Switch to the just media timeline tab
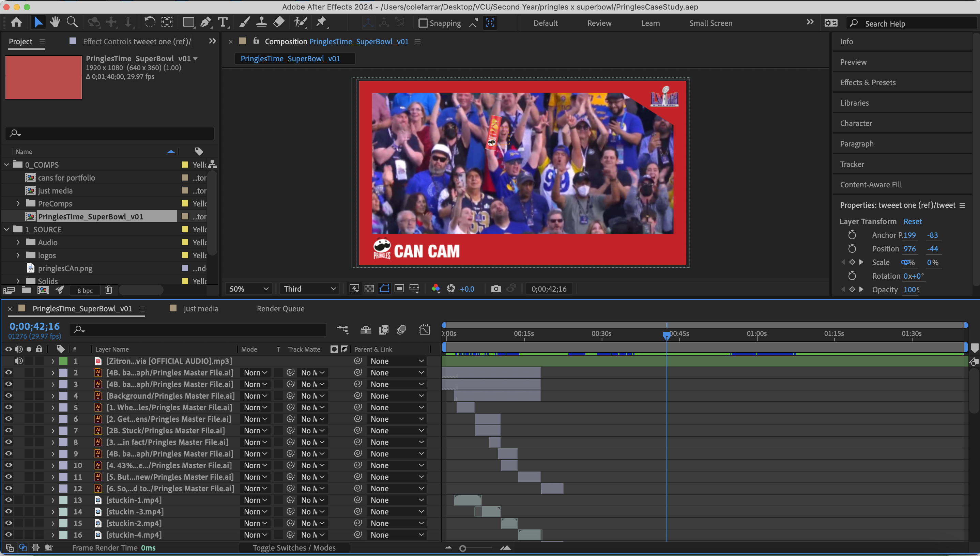This screenshot has height=556, width=980. pyautogui.click(x=201, y=309)
